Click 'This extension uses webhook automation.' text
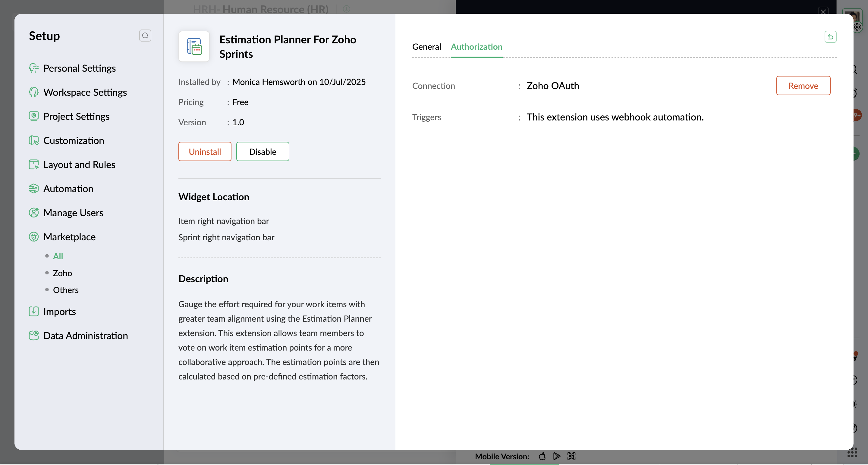The image size is (868, 465). tap(615, 117)
